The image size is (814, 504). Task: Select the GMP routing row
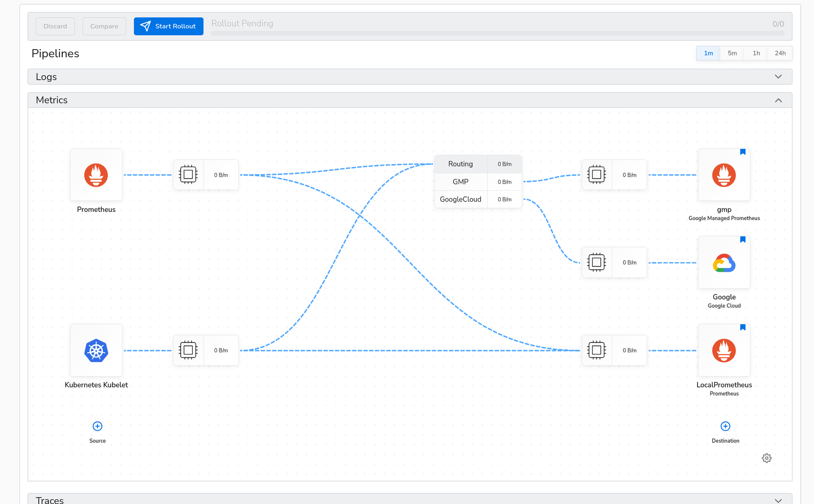(478, 182)
